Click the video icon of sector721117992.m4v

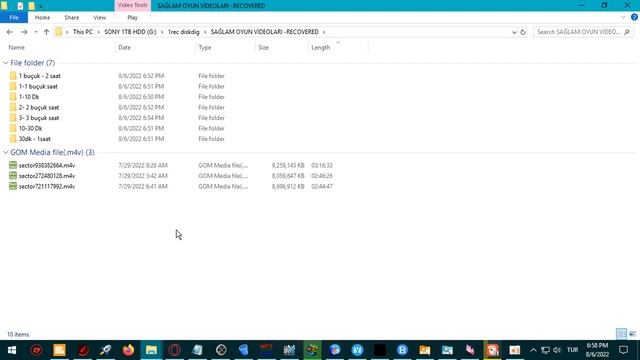tap(13, 187)
